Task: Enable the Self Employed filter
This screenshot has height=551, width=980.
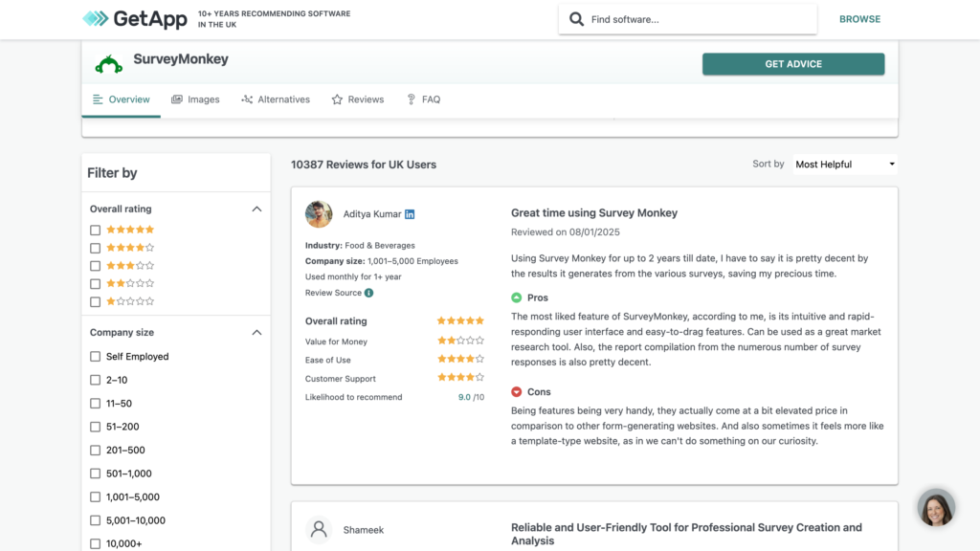Action: (x=95, y=357)
